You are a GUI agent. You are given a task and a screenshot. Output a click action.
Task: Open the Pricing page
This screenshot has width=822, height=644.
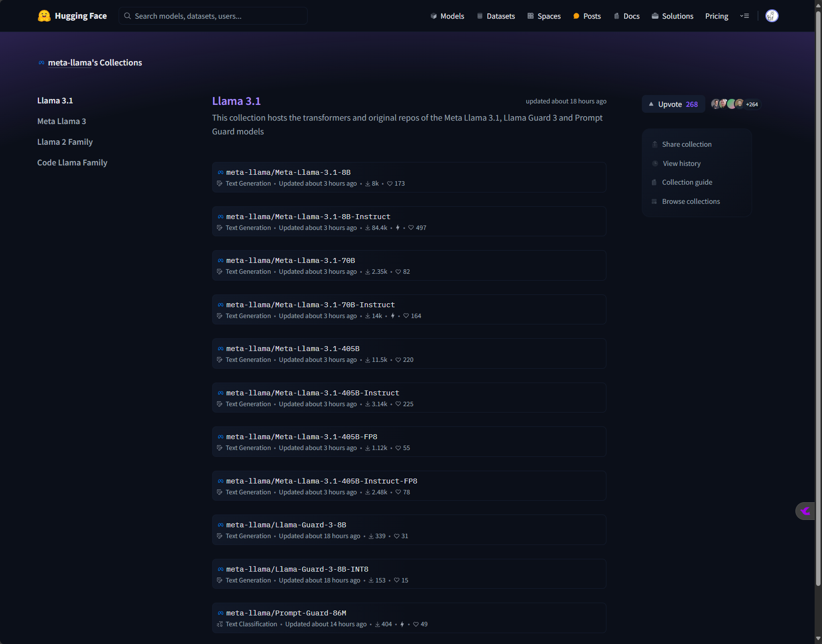click(x=717, y=16)
